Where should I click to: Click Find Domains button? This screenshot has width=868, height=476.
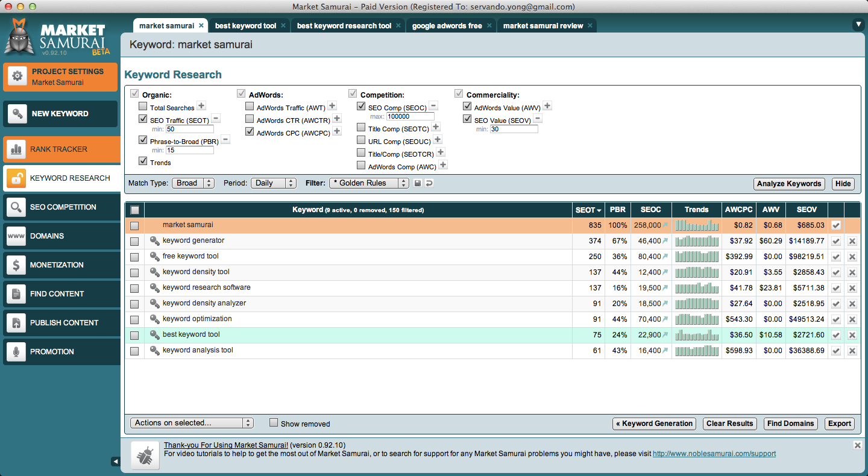click(790, 424)
